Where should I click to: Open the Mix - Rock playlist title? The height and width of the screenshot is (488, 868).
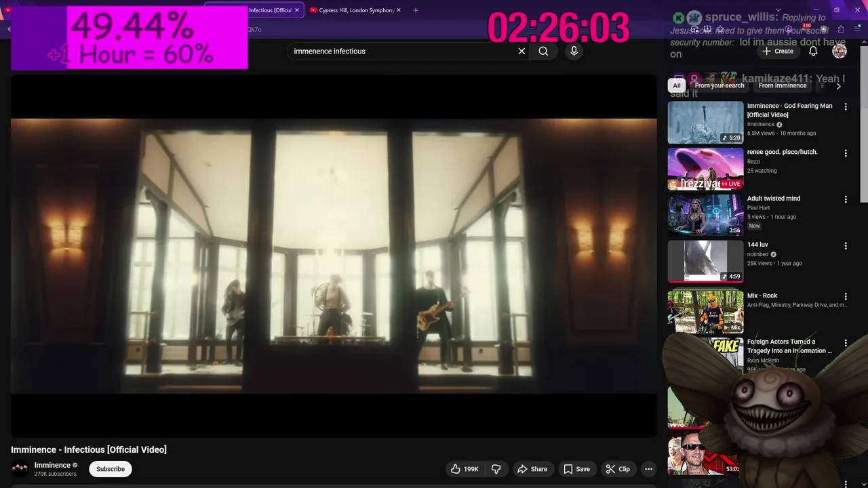[x=762, y=296]
